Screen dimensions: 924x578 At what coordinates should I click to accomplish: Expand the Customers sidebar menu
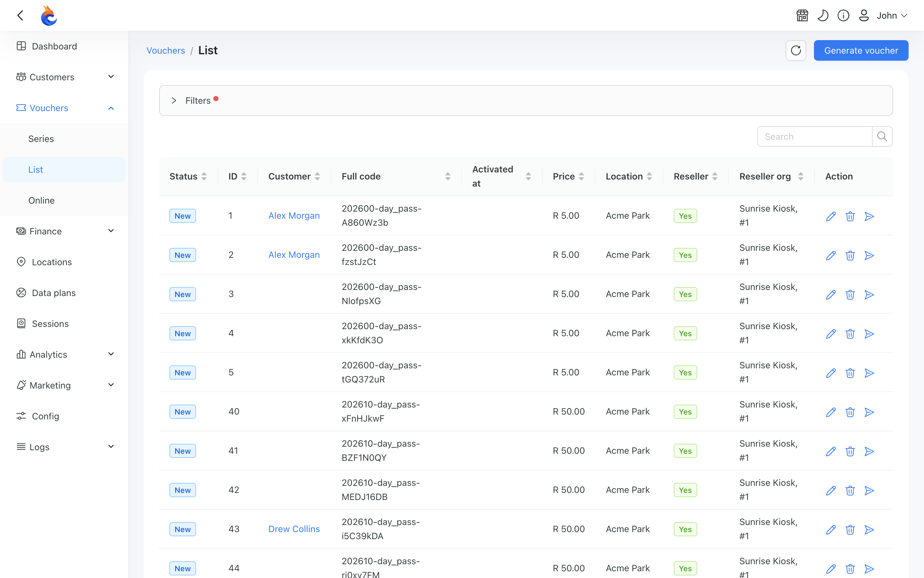[64, 77]
